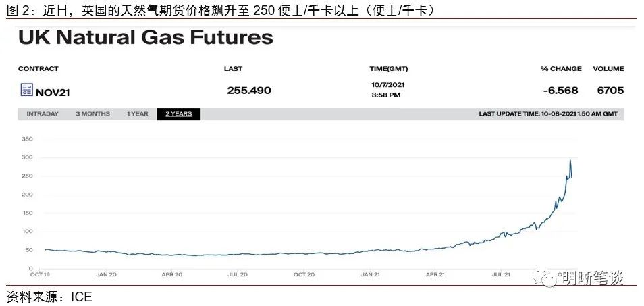Switch to the INTRADAY tab
This screenshot has height=306, width=644.
pos(43,113)
